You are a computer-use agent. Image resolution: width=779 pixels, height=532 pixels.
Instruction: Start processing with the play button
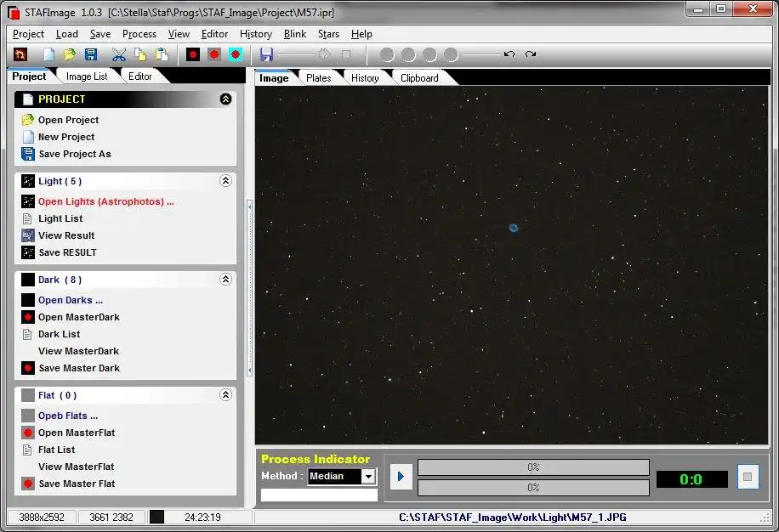(401, 477)
